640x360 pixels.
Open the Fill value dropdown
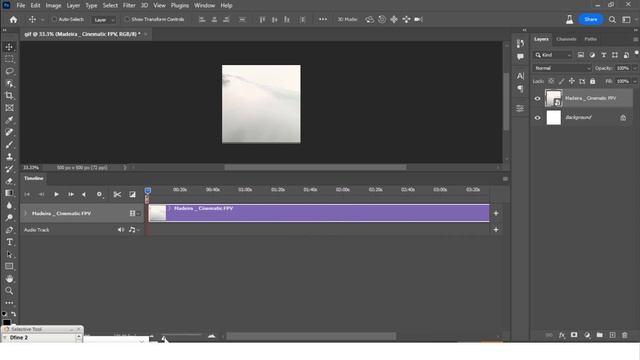pyautogui.click(x=635, y=81)
